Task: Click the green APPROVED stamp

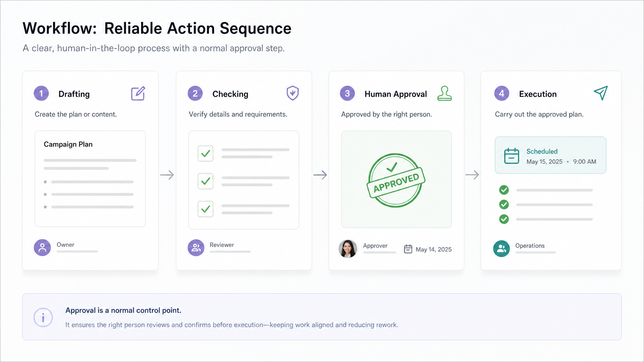Action: [x=396, y=180]
